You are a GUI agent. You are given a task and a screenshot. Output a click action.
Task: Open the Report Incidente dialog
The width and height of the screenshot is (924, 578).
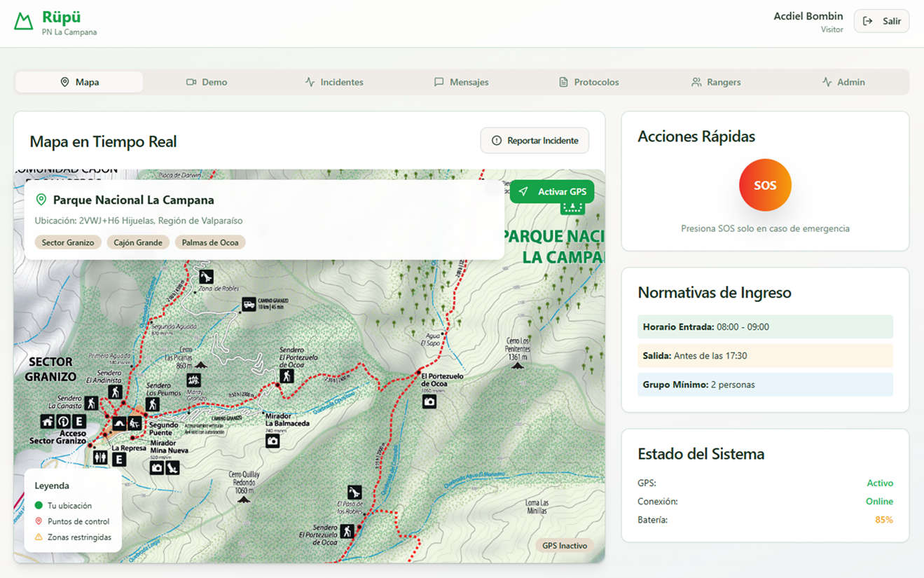535,141
